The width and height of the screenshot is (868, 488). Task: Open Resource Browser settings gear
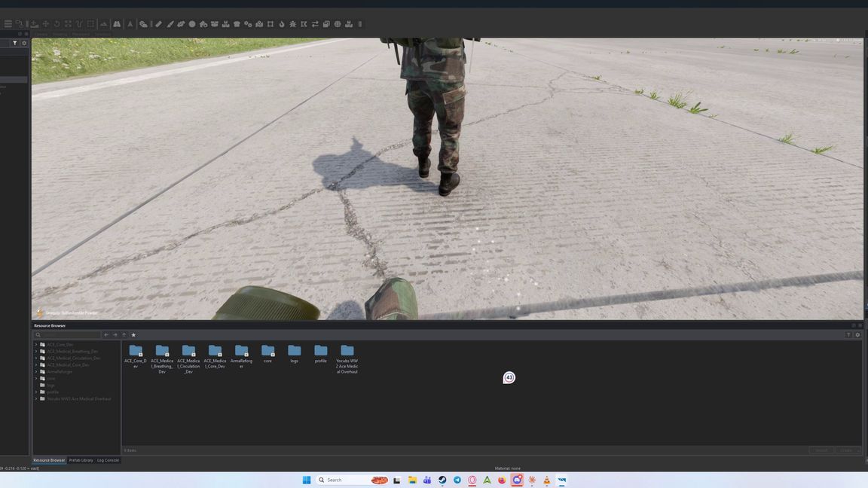tap(857, 334)
